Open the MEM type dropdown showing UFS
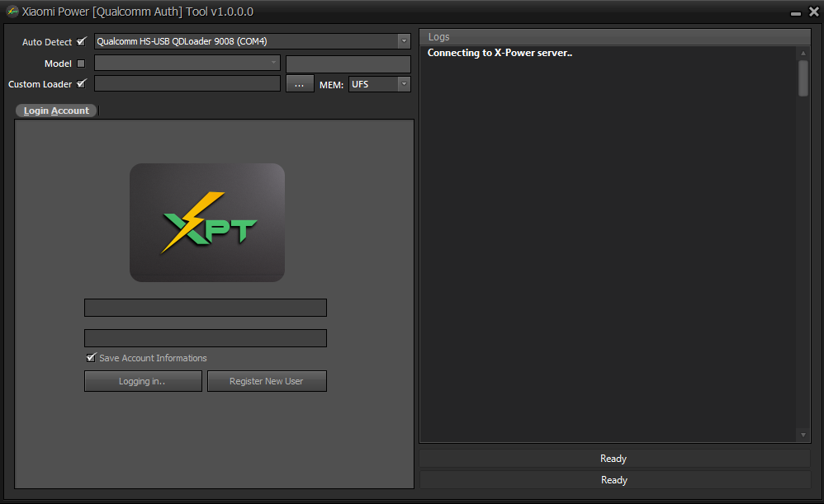This screenshot has height=504, width=824. (x=404, y=84)
